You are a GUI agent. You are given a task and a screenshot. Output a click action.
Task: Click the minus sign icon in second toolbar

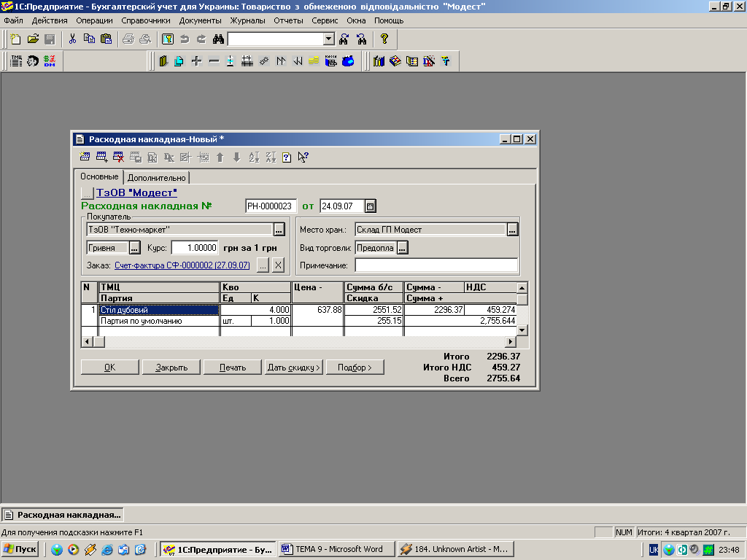[x=214, y=61]
